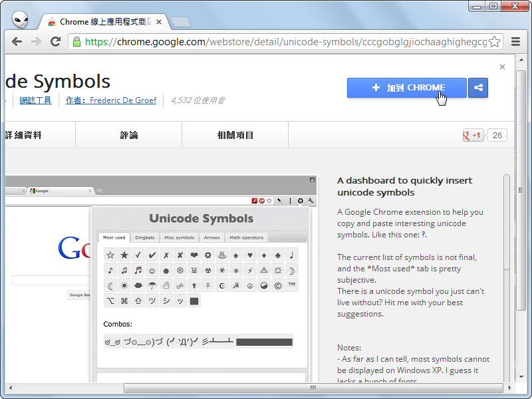Click the blue share icon next to 加到 CHROME
The height and width of the screenshot is (399, 532).
point(478,87)
